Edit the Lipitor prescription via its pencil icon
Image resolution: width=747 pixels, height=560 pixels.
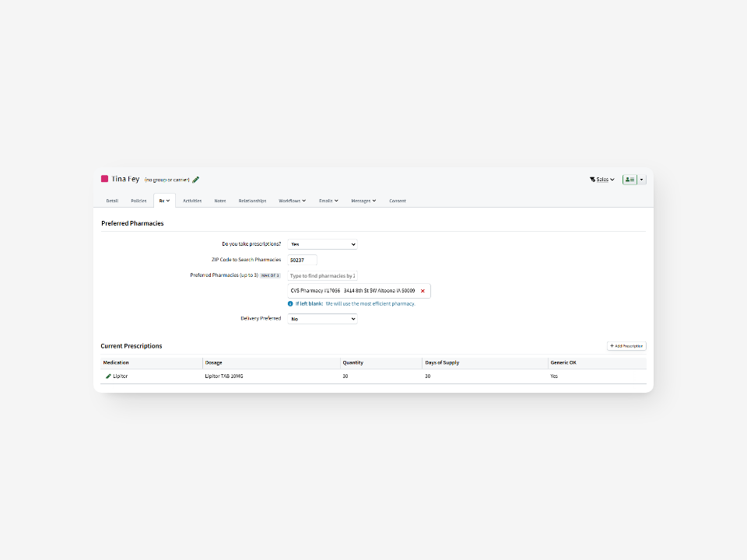tap(109, 376)
